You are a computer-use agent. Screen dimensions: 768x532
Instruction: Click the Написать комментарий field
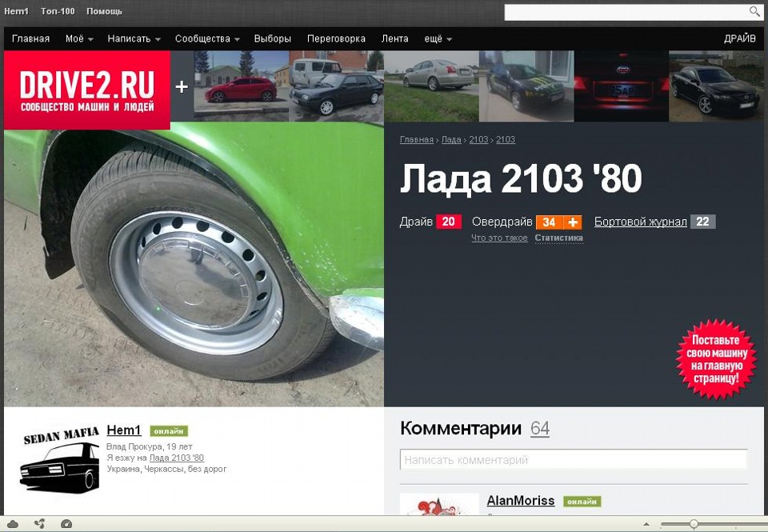[574, 460]
